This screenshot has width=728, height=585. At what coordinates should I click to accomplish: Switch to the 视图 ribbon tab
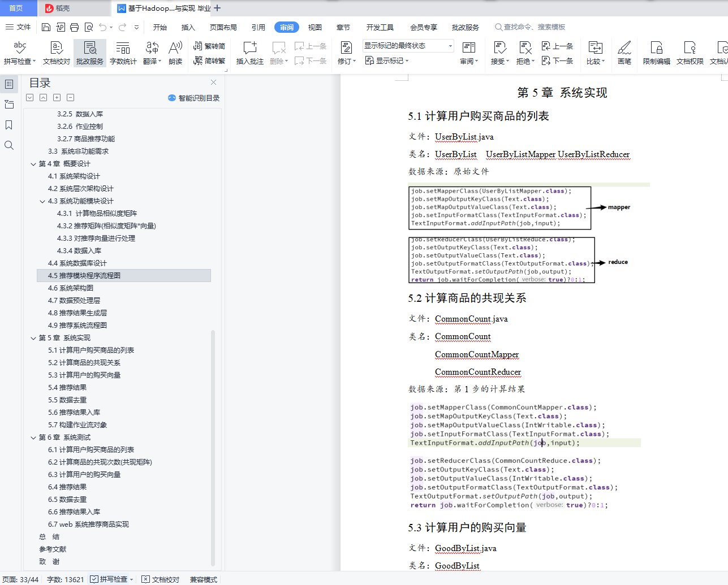pos(315,27)
